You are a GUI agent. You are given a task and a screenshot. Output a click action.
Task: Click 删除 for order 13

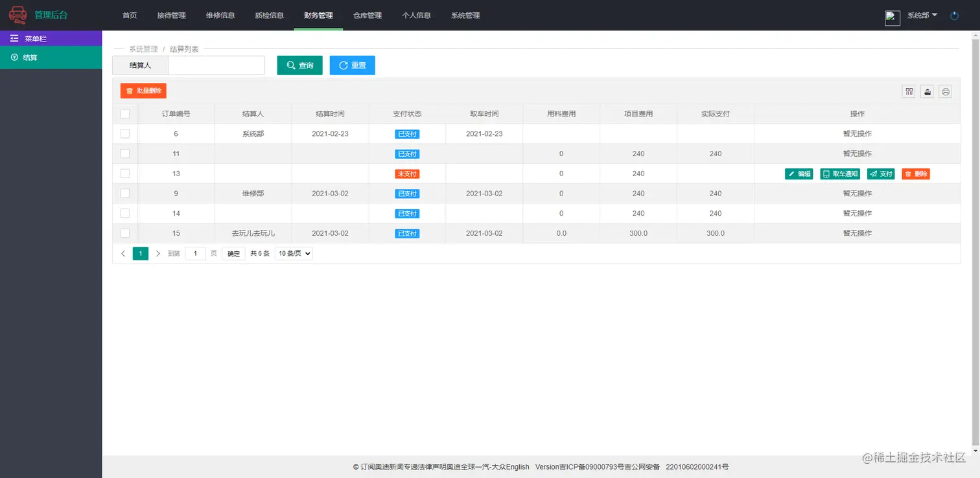click(x=916, y=174)
